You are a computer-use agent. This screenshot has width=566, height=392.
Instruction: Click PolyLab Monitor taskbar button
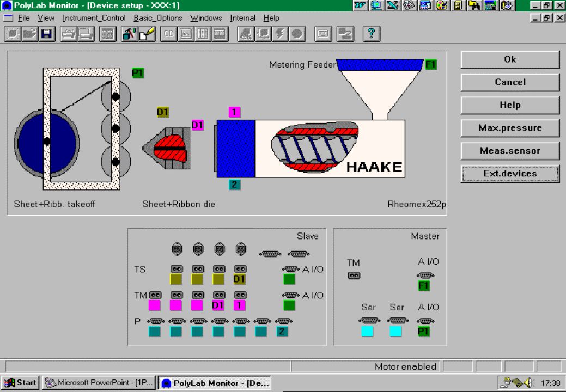point(215,383)
